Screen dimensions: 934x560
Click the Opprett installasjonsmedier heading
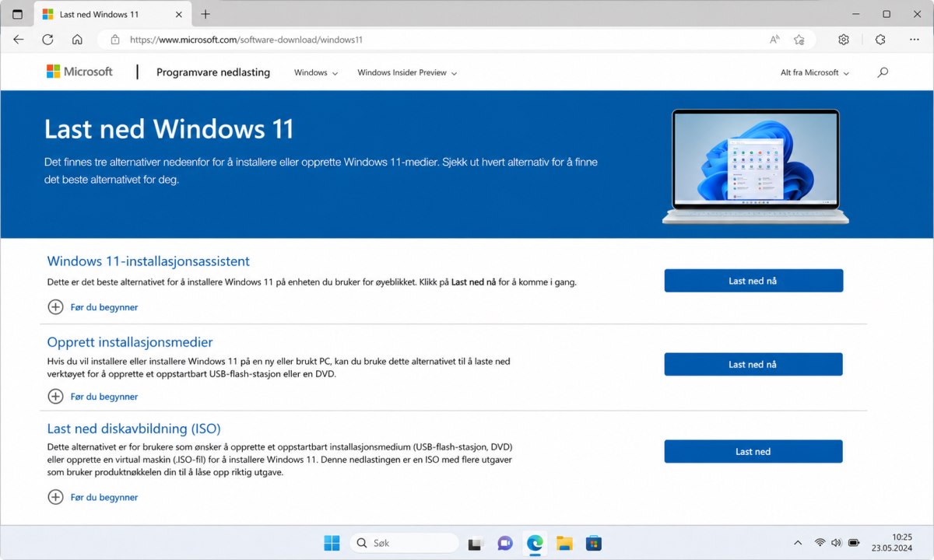pos(130,342)
